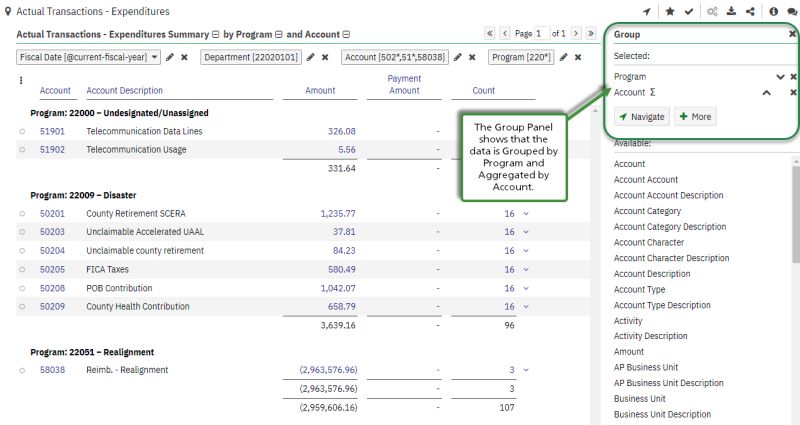Sort by Account column header
The height and width of the screenshot is (425, 800).
(x=55, y=90)
